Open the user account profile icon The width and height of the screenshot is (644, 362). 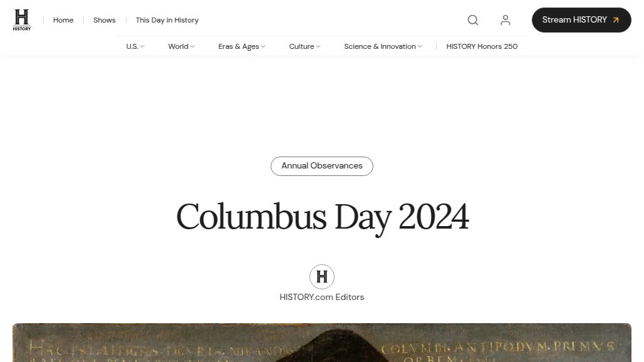point(506,20)
